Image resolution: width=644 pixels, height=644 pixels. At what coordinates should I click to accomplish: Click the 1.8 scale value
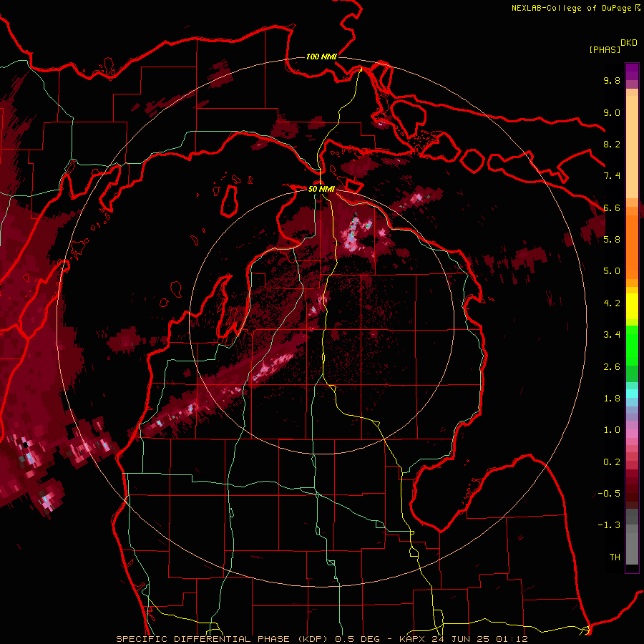coord(612,399)
